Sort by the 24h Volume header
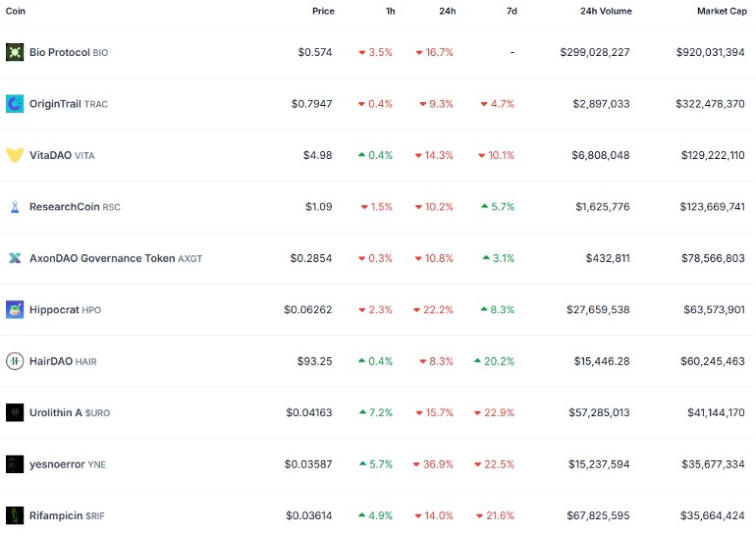The width and height of the screenshot is (756, 535). pos(606,11)
